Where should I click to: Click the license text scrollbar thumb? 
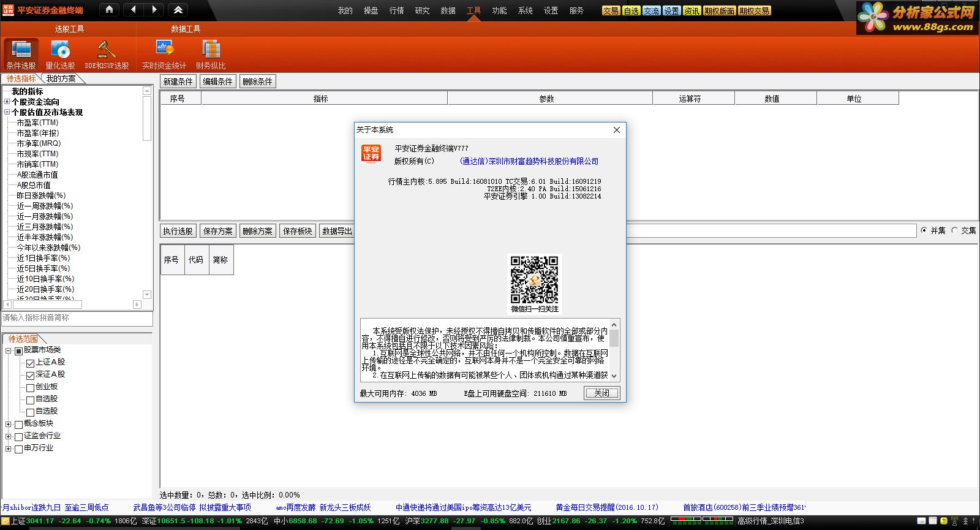click(614, 338)
